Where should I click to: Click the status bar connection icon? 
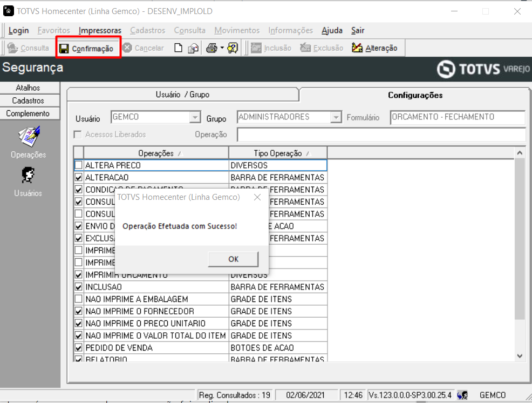tap(462, 395)
